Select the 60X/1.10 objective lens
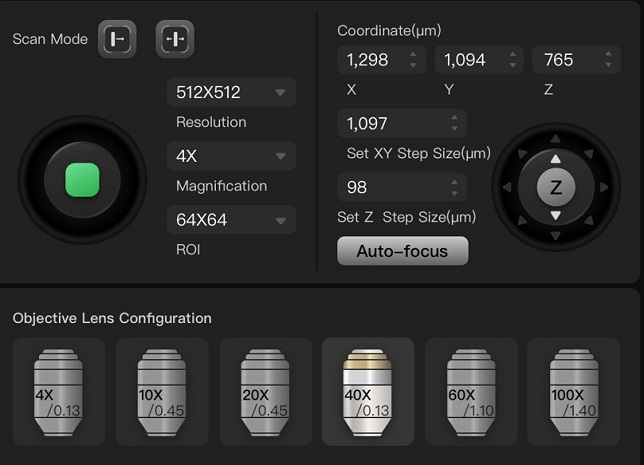644x465 pixels. pyautogui.click(x=470, y=390)
